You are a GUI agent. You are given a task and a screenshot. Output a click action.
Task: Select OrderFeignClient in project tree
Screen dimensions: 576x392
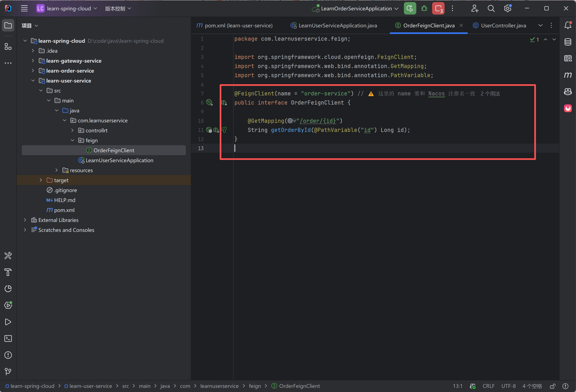104,150
